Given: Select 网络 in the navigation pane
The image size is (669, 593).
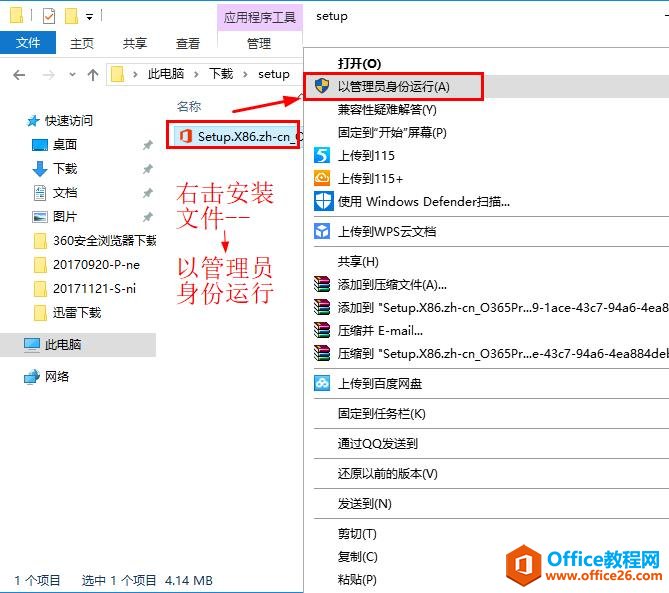Looking at the screenshot, I should 57,376.
